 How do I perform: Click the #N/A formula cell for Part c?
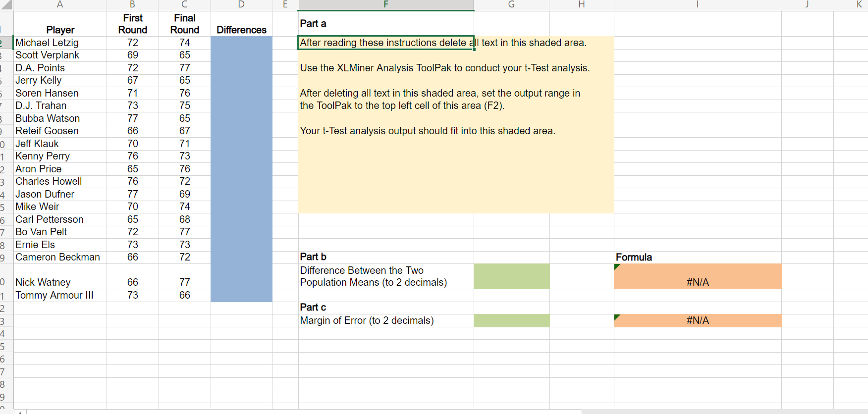(698, 320)
